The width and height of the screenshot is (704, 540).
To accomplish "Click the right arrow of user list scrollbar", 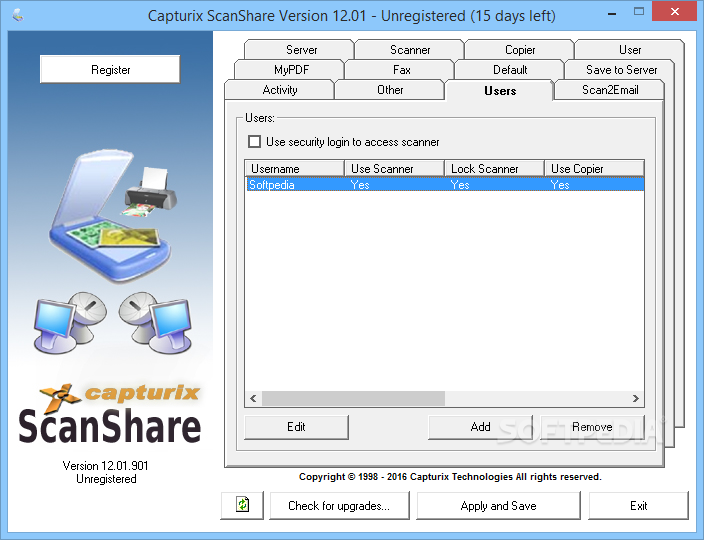I will (635, 398).
